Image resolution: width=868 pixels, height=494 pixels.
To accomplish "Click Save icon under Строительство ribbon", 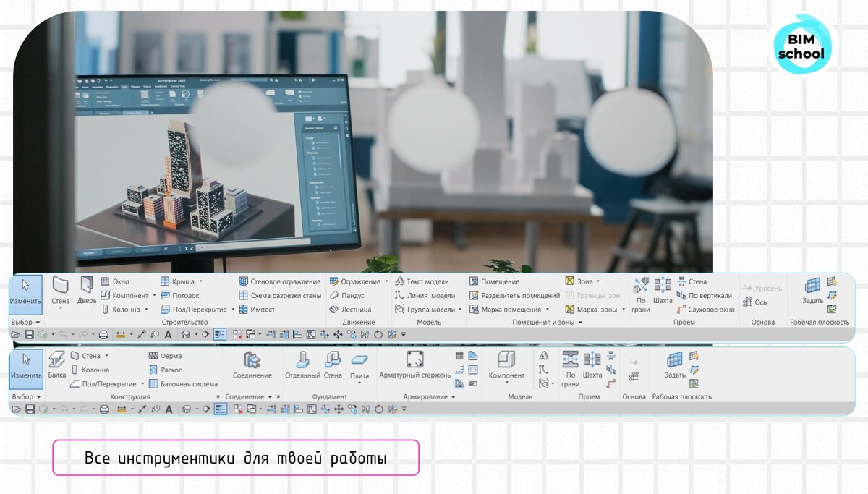I will pos(30,334).
